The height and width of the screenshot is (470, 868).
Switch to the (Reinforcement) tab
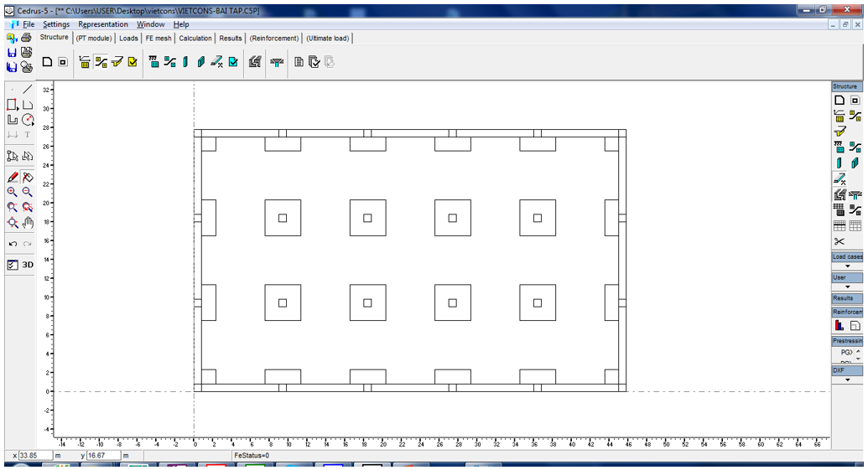(x=274, y=39)
